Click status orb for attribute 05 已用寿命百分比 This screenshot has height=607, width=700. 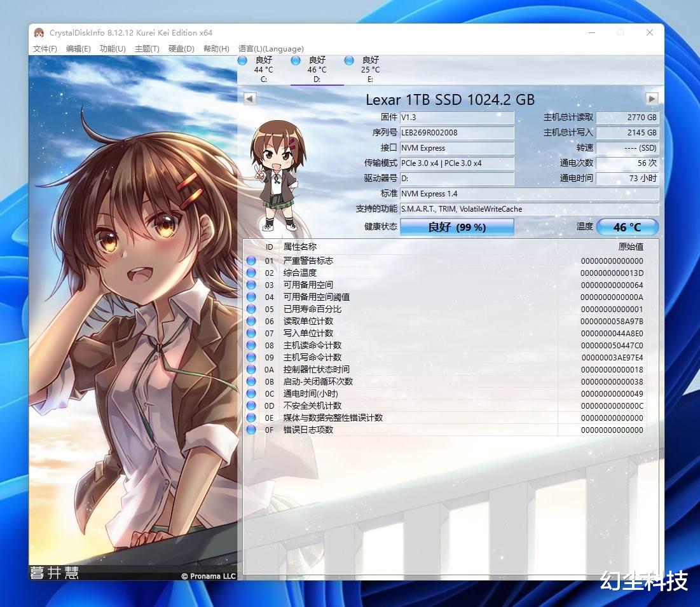click(x=251, y=309)
